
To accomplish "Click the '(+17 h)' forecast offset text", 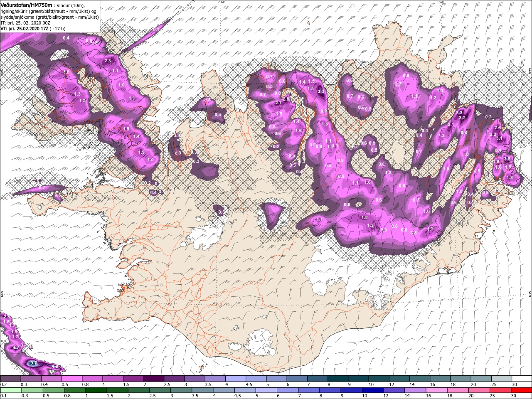I will 57,29.
